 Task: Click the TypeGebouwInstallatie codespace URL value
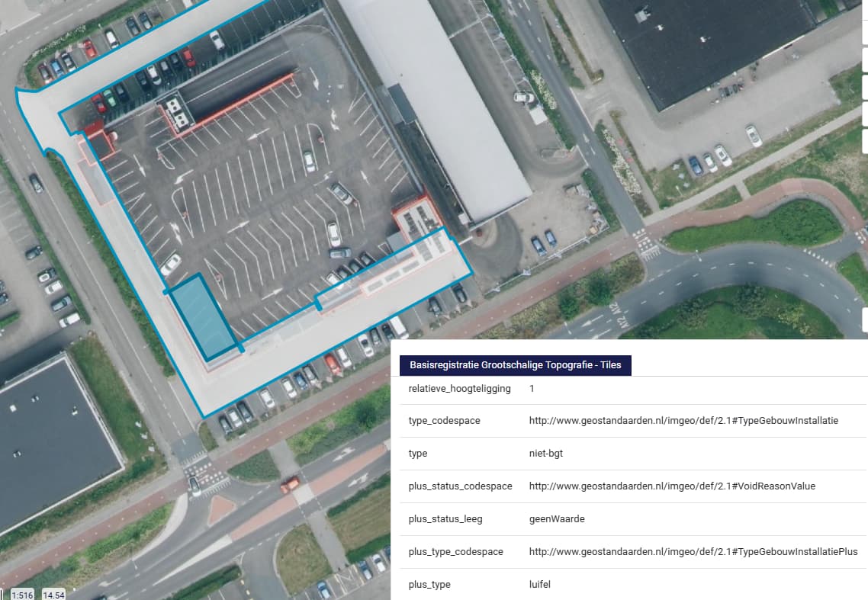[x=683, y=421]
